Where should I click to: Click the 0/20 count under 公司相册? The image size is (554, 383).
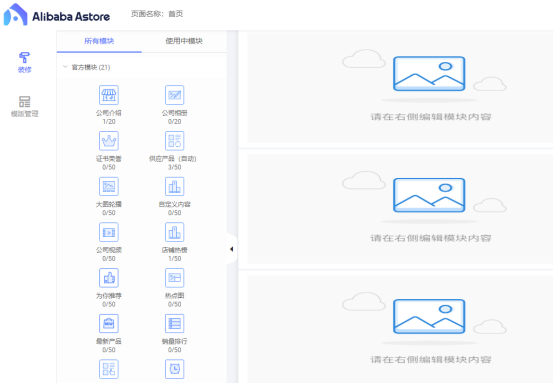click(175, 122)
